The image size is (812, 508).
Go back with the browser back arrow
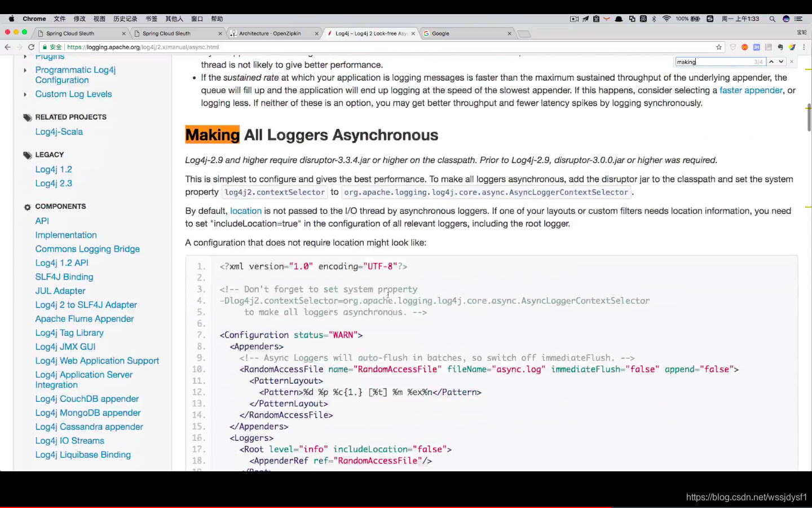pos(7,47)
